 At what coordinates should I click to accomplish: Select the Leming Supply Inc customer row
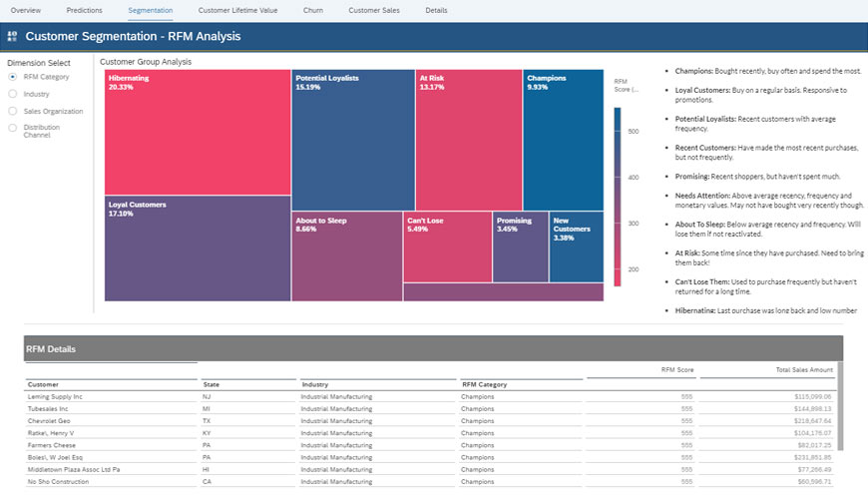56,396
